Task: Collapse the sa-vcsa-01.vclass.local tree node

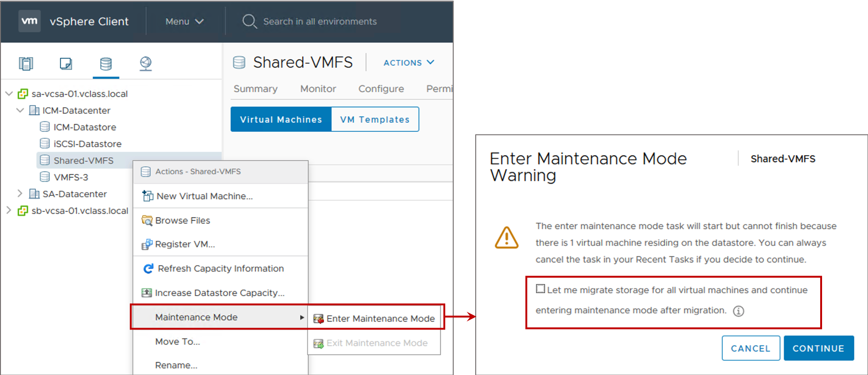Action: (9, 94)
